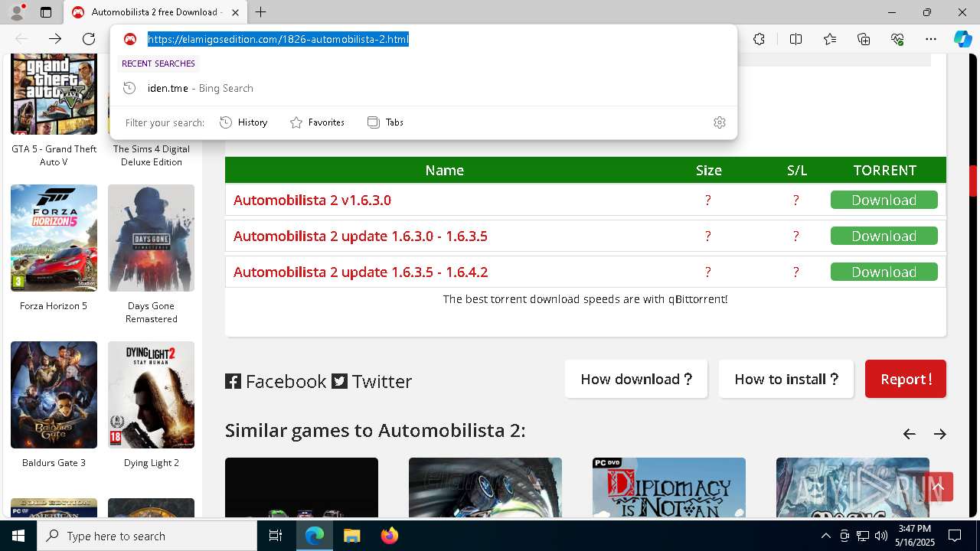Open Automobilista 2 update 1.6.3.0 - 1.6.3.5 link
Screen dimensions: 980x551
tap(361, 236)
